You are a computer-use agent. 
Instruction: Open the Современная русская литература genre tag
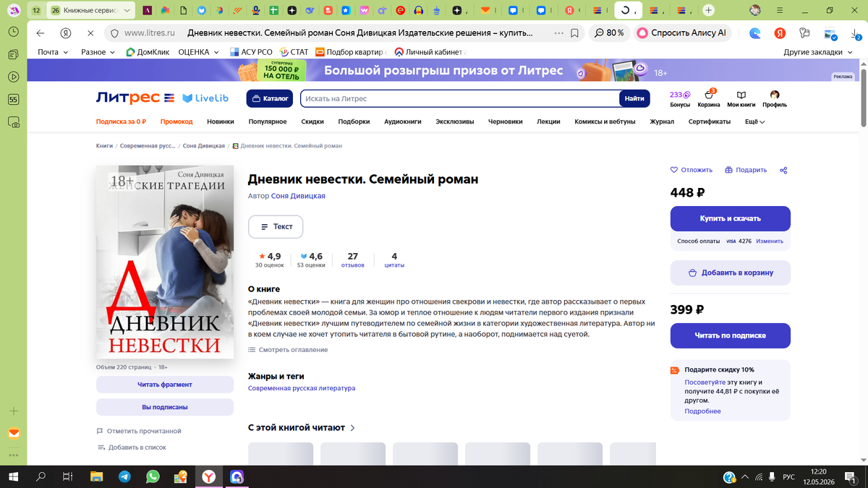click(x=302, y=388)
